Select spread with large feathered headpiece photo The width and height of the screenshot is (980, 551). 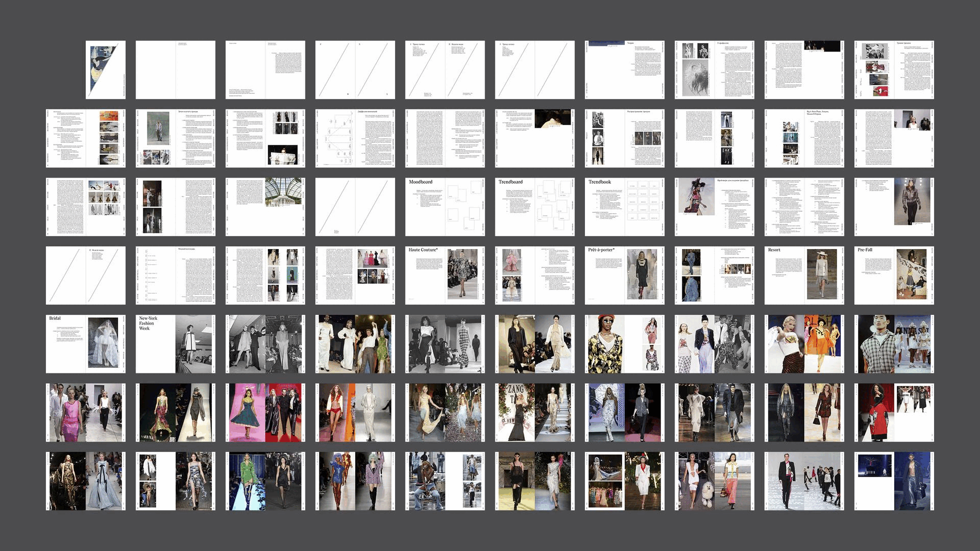(x=714, y=70)
